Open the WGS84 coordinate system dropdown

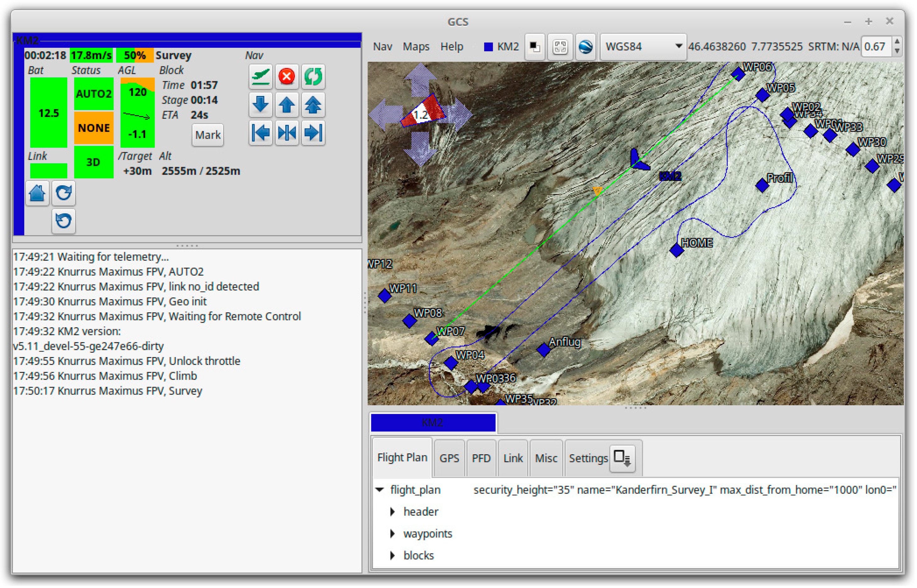pyautogui.click(x=644, y=47)
